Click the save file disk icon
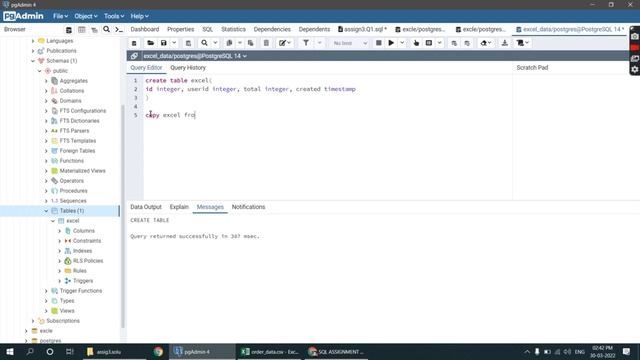The image size is (640, 360). (164, 43)
